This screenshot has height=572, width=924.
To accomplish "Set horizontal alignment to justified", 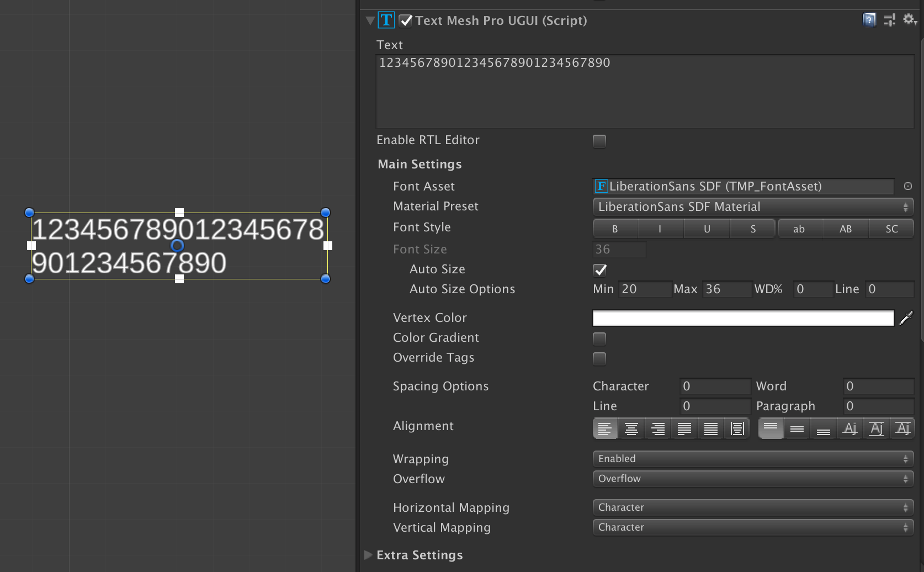I will (x=684, y=428).
